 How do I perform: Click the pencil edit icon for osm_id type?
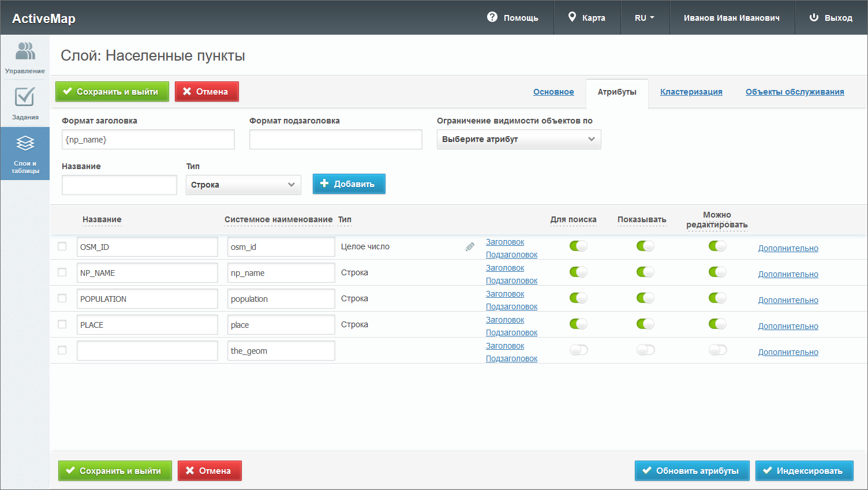(x=470, y=247)
